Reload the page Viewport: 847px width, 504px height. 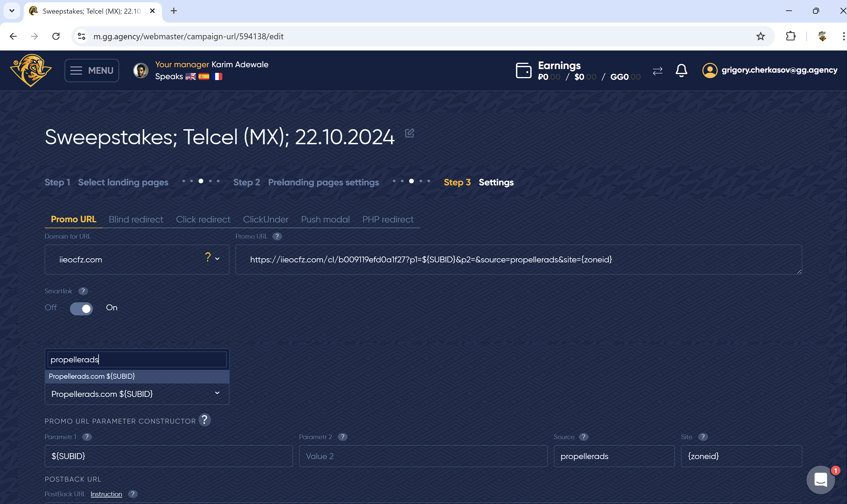click(56, 36)
